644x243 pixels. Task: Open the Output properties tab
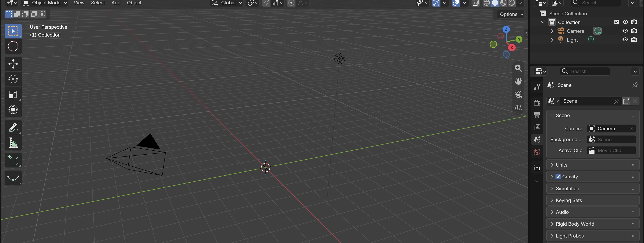[537, 115]
